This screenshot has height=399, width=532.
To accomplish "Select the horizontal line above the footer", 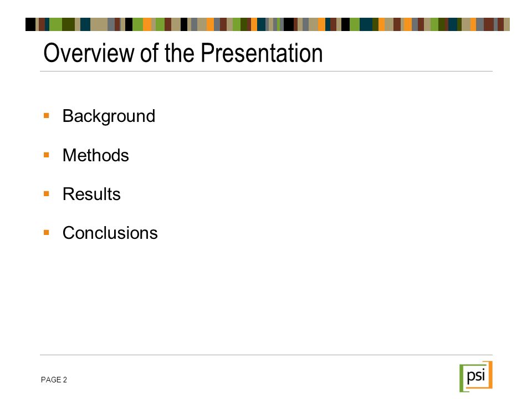I will click(x=267, y=355).
